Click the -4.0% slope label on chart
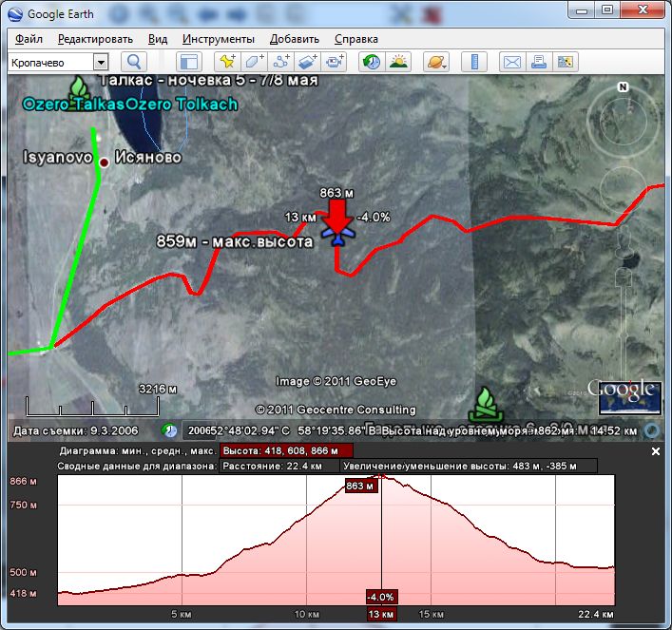This screenshot has width=672, height=630. coord(381,597)
